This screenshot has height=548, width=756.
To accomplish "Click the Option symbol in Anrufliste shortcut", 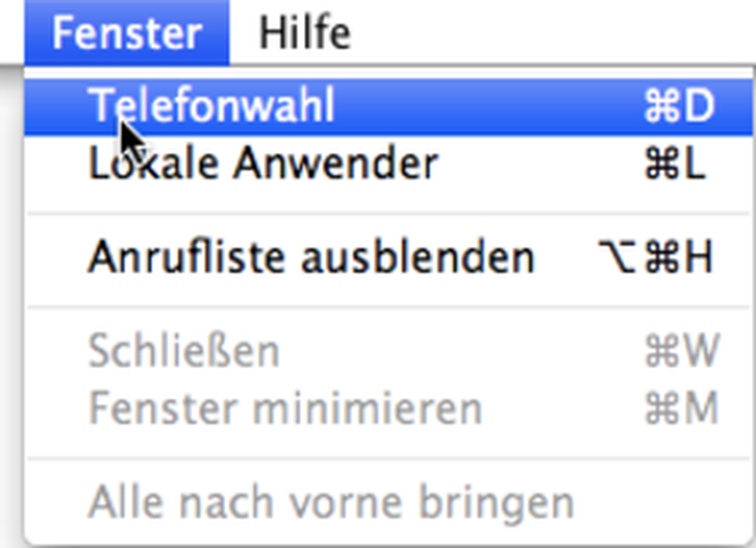I will [617, 258].
